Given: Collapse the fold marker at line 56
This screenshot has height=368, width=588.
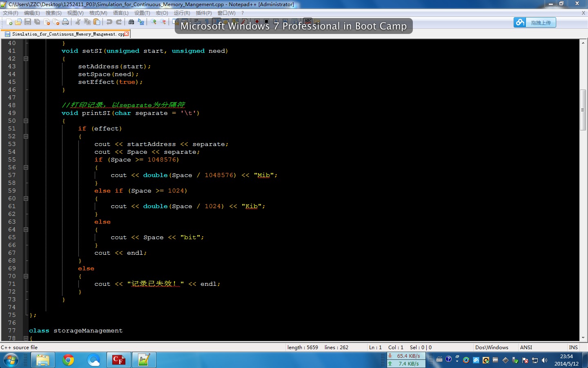Looking at the screenshot, I should click(x=26, y=167).
